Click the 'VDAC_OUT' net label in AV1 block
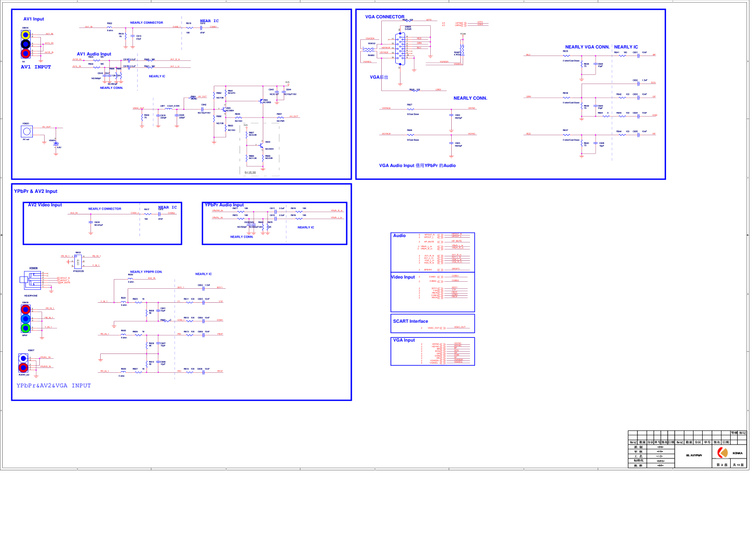 pyautogui.click(x=138, y=108)
